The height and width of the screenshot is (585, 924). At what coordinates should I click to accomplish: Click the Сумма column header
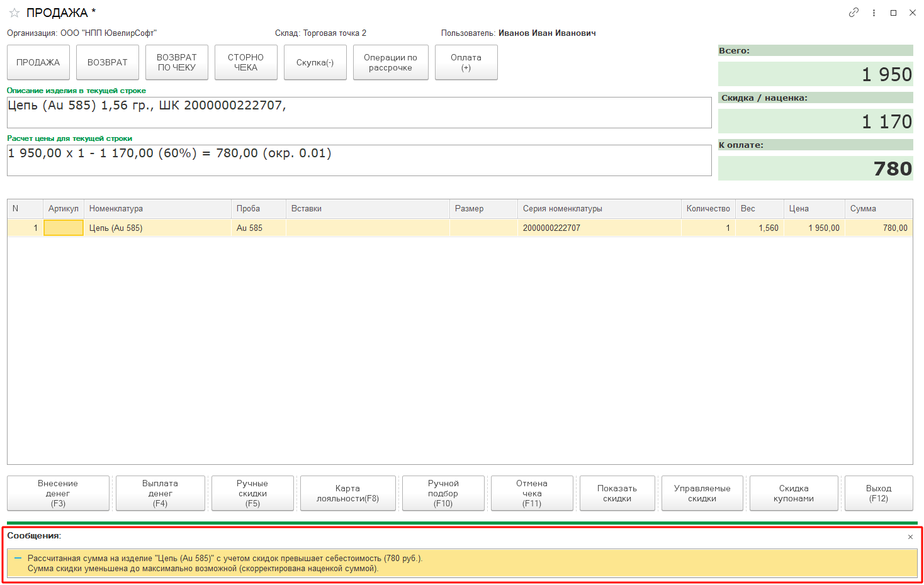[879, 209]
